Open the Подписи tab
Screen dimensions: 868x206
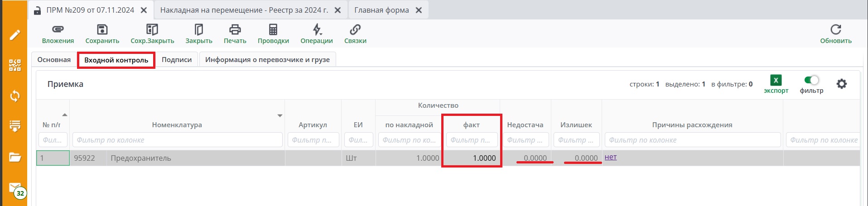(177, 60)
